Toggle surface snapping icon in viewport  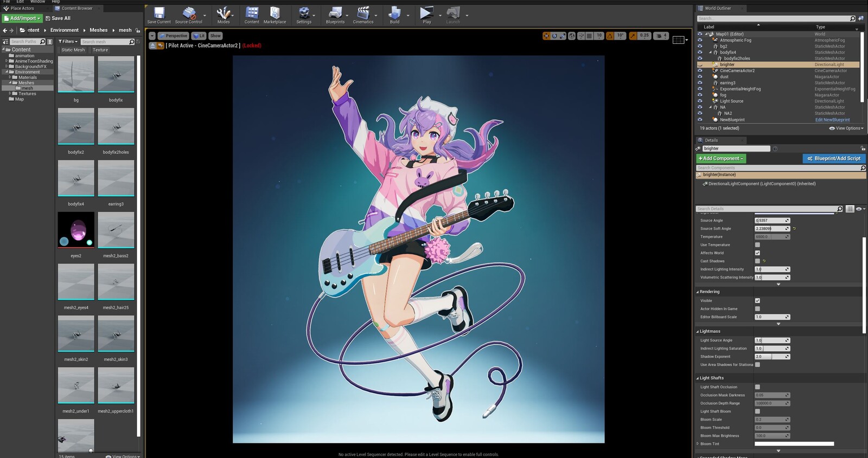(581, 36)
